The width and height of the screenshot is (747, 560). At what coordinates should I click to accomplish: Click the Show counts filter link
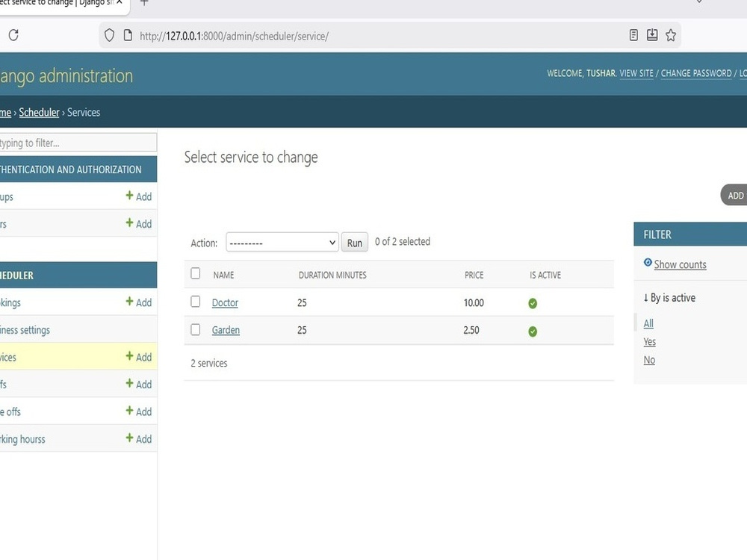tap(680, 264)
